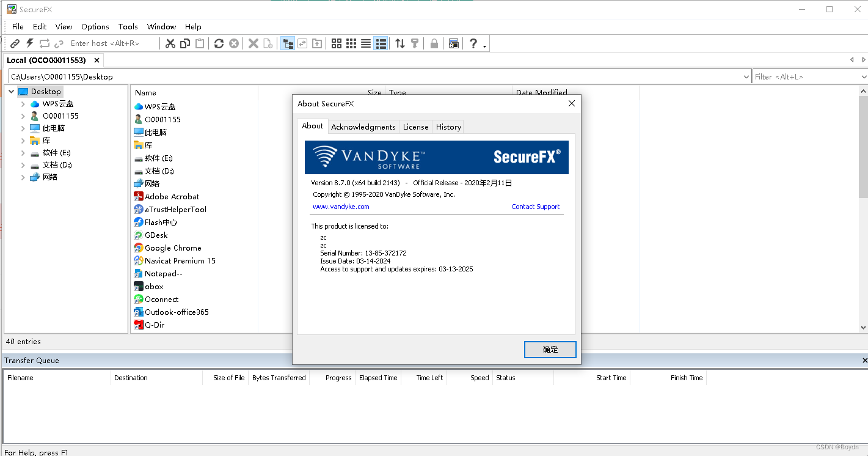Switch to the Acknowledgments tab
The width and height of the screenshot is (868, 456).
click(363, 127)
